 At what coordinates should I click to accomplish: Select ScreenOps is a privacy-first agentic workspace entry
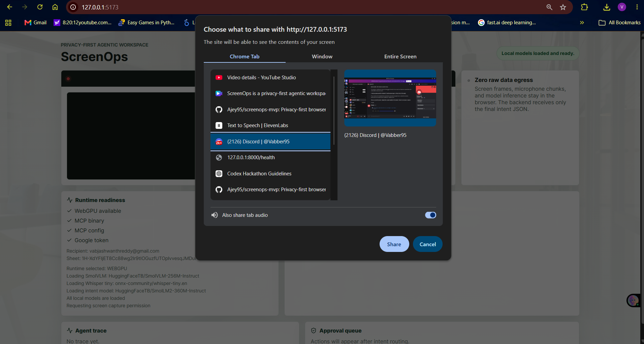[x=270, y=93]
